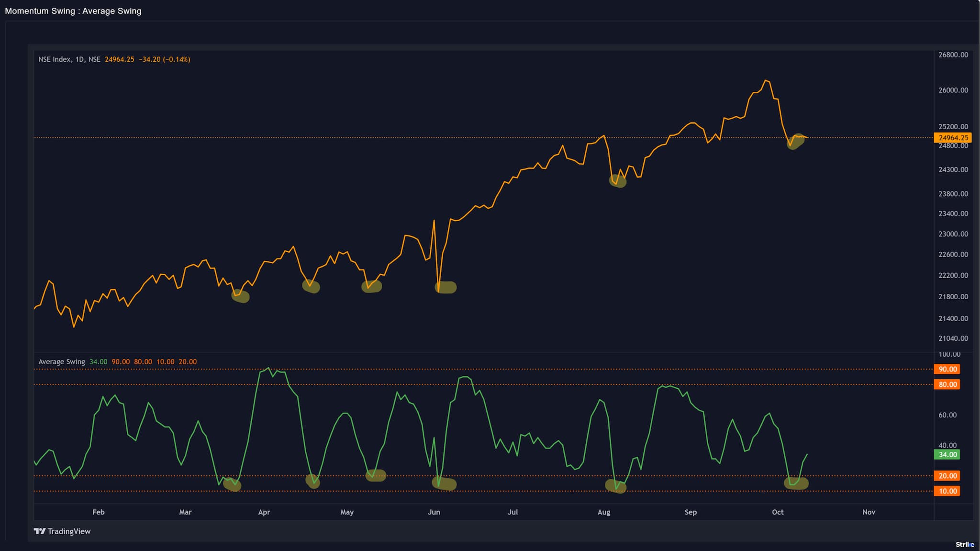Click the Sep label on time axis
The width and height of the screenshot is (980, 551).
[x=690, y=512]
